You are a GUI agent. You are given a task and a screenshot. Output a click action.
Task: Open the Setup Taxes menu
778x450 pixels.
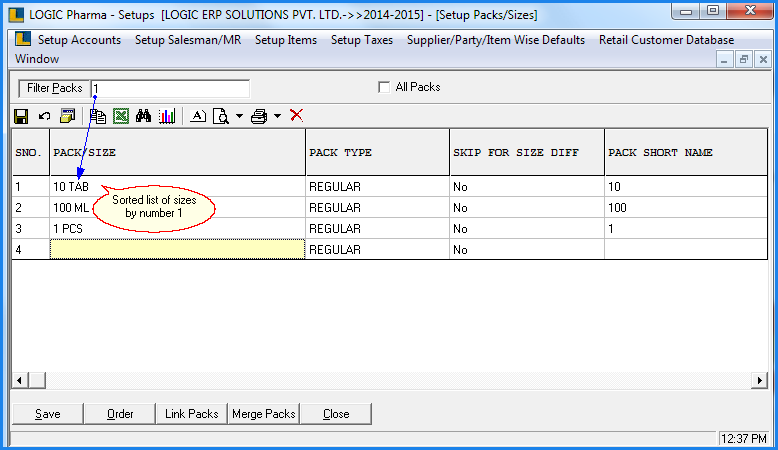point(362,40)
